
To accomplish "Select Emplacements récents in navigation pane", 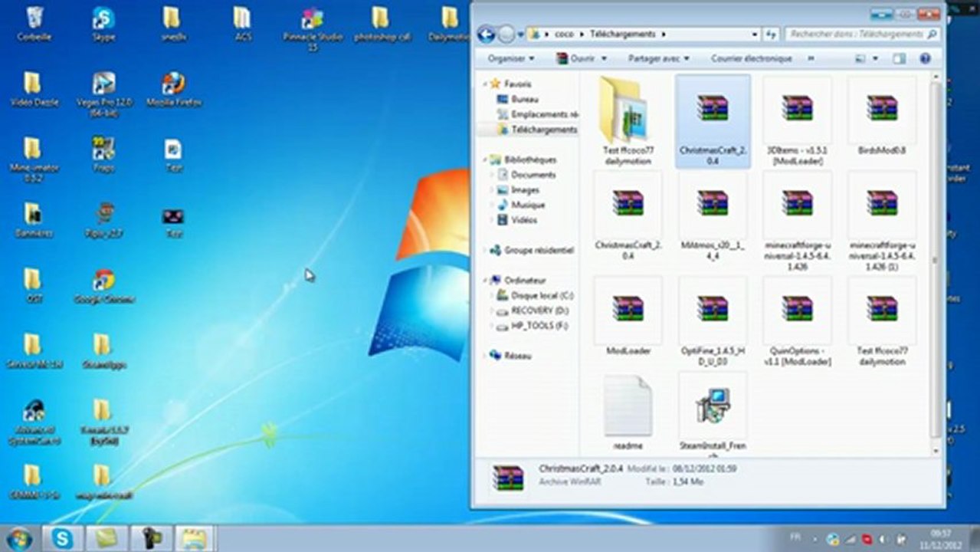I will 536,114.
